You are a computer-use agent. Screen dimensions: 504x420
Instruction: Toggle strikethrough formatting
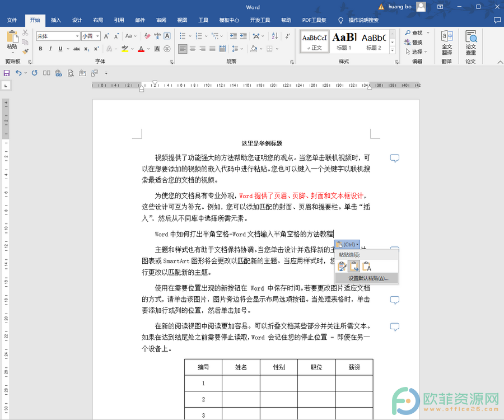coord(77,49)
